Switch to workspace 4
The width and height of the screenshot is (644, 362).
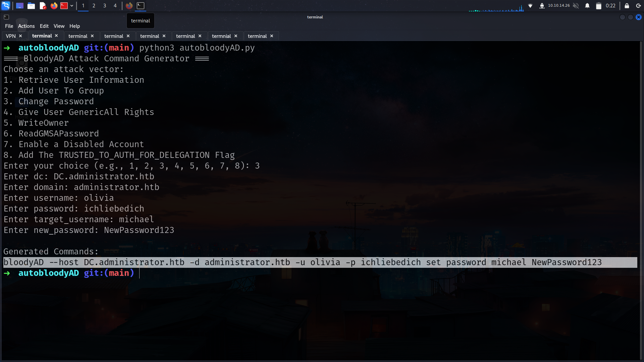tap(115, 6)
